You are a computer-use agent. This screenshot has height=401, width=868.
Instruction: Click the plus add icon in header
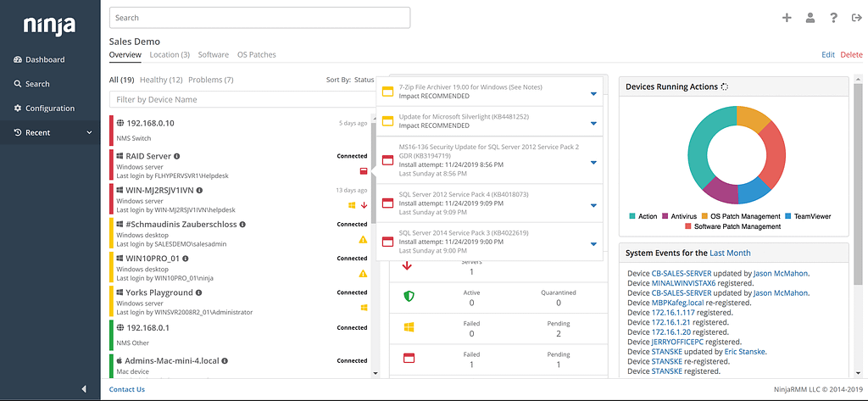(787, 18)
